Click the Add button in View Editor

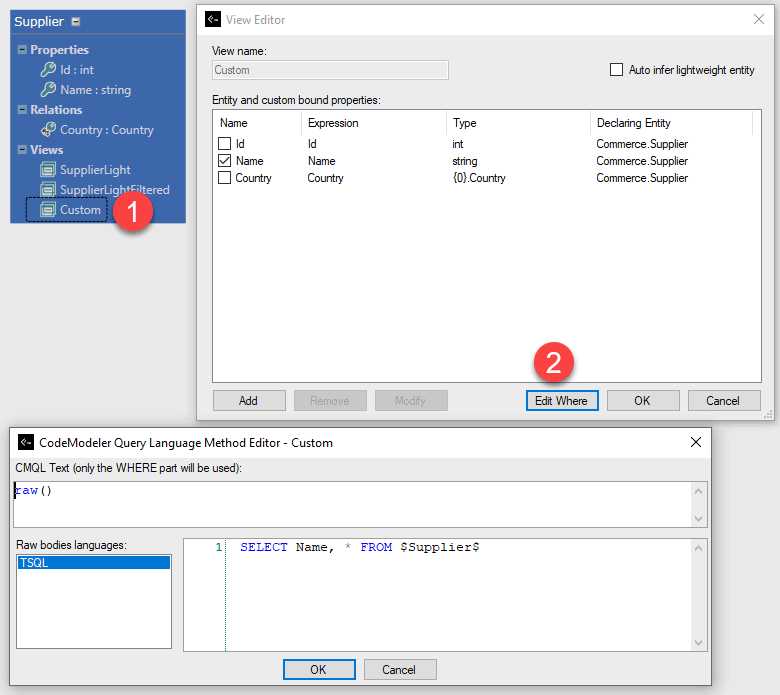pos(248,401)
